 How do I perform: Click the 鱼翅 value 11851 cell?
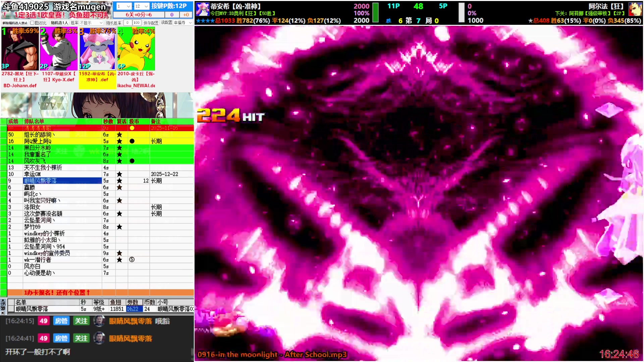117,309
